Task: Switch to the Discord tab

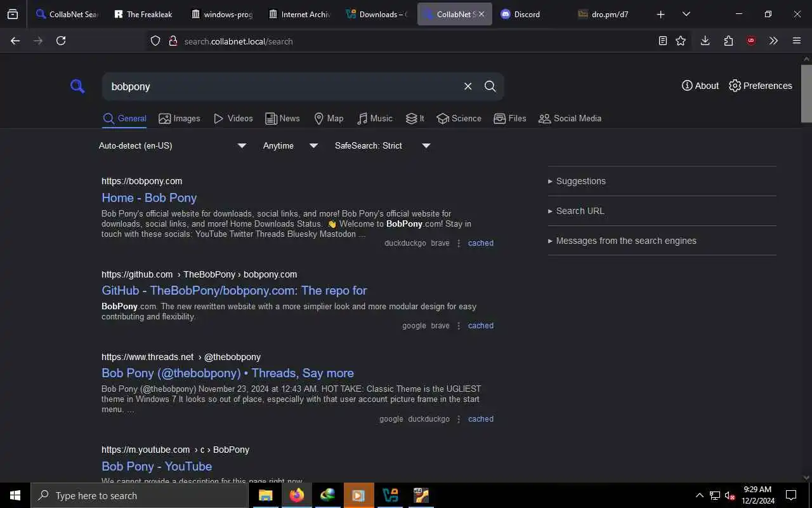Action: pyautogui.click(x=532, y=14)
